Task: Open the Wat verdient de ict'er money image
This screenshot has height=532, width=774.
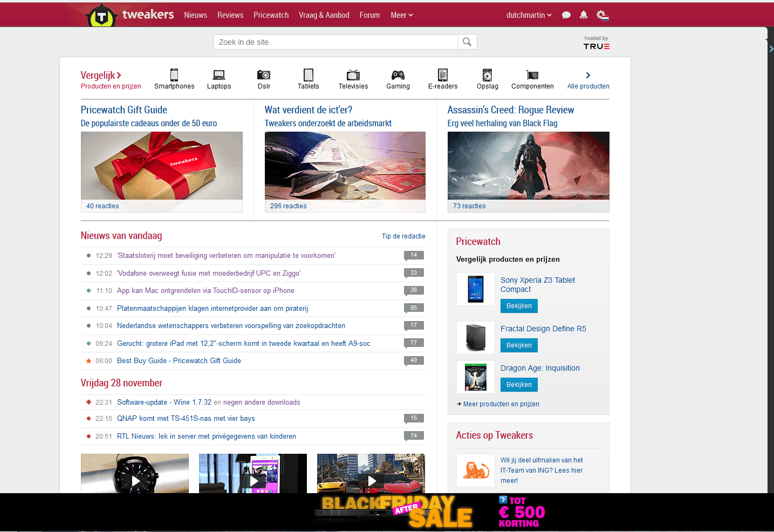Action: coord(345,166)
